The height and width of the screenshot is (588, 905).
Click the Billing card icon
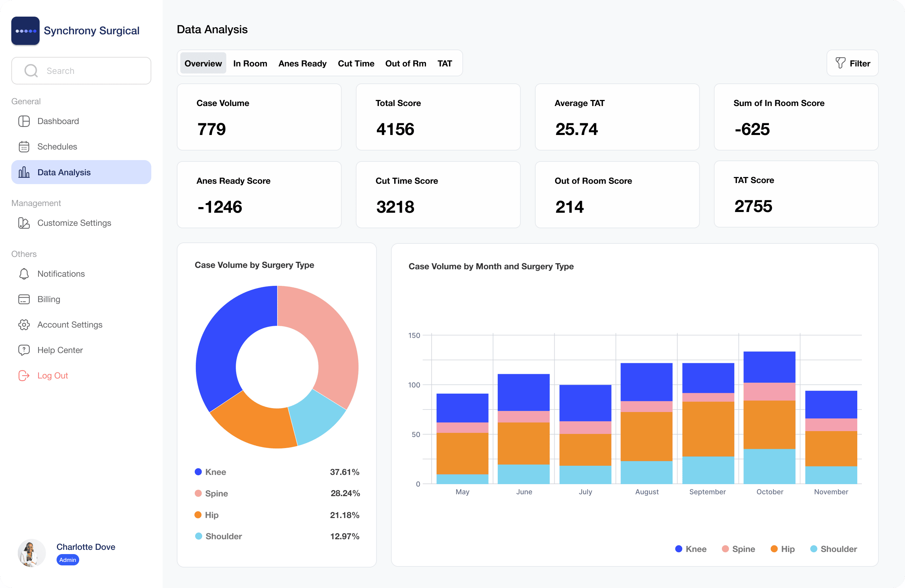point(24,300)
